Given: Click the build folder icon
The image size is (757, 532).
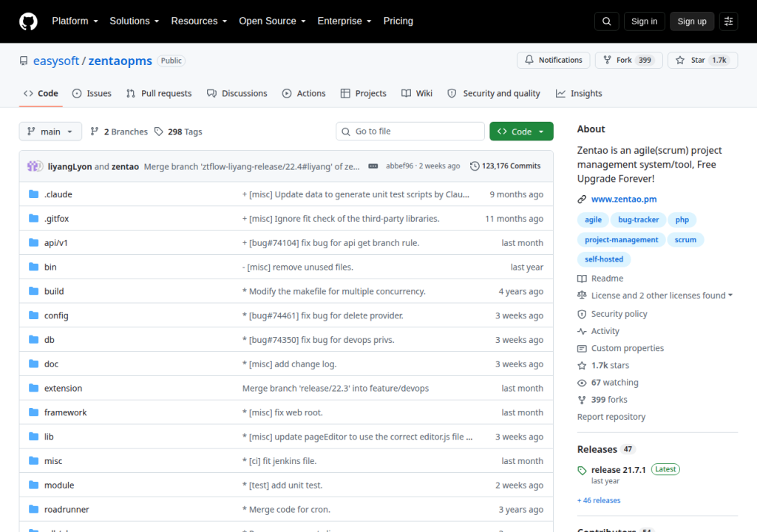Looking at the screenshot, I should click(33, 290).
